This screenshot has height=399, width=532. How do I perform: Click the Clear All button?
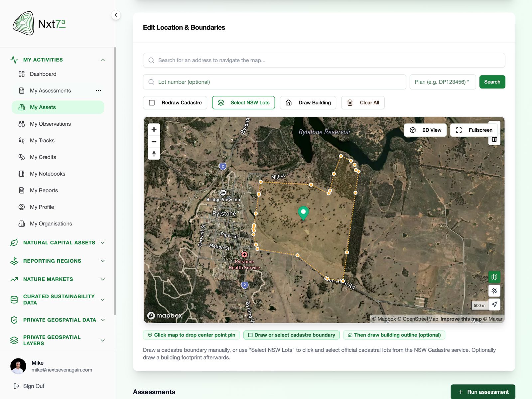[x=363, y=103]
